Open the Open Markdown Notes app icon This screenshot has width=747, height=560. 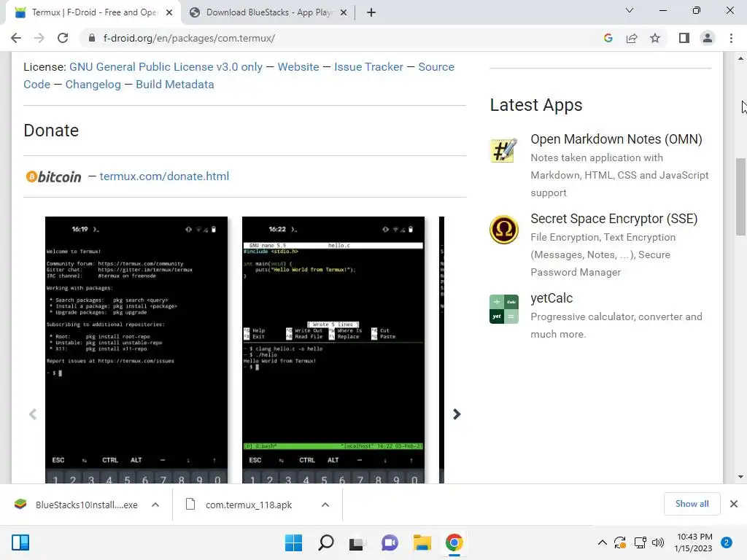[504, 150]
